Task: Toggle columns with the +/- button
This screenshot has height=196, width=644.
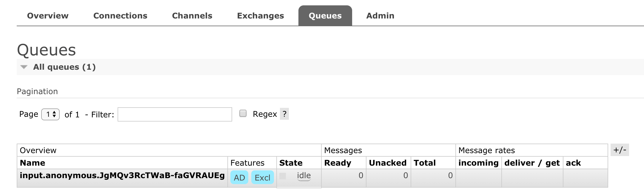Action: pos(620,150)
